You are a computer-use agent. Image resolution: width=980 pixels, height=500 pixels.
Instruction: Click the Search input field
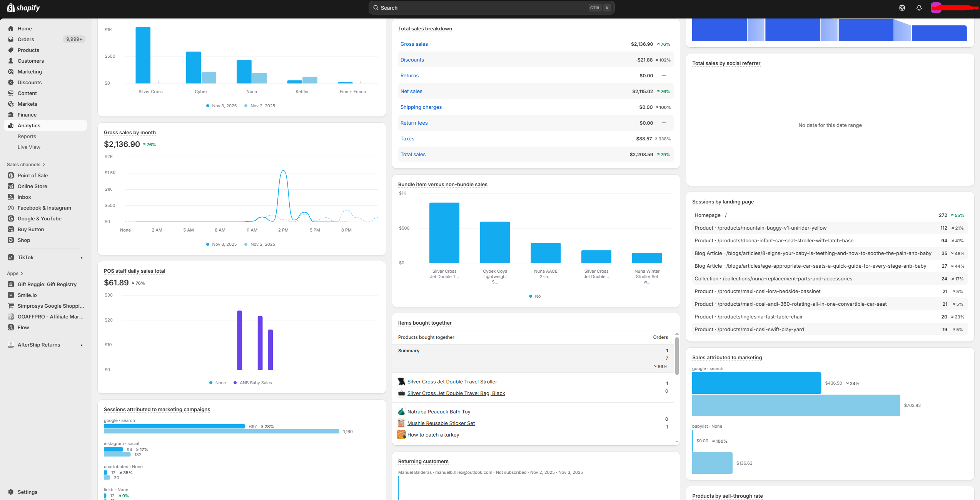click(491, 8)
